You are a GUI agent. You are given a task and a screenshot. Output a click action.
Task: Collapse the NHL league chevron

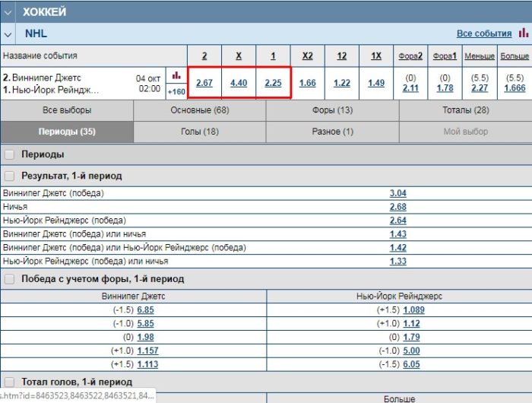(x=8, y=34)
